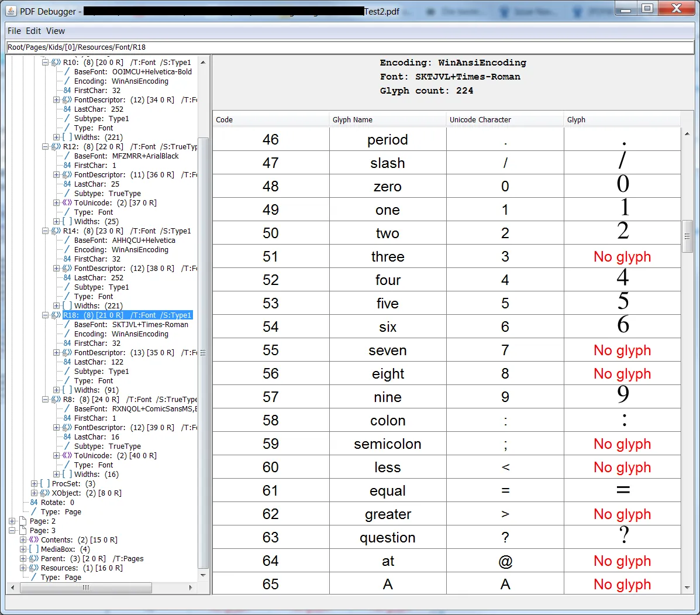Click the 'No glyph' cell in row 51
This screenshot has height=615, width=700.
622,256
